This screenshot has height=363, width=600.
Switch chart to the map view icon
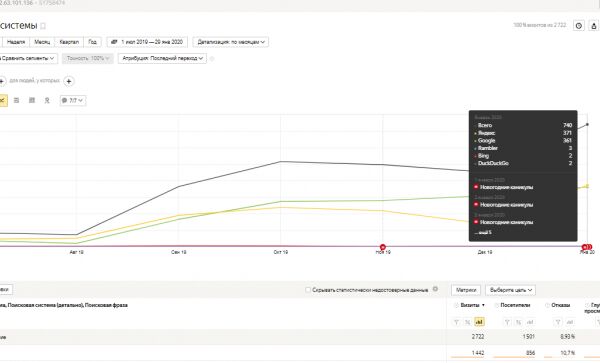47,100
